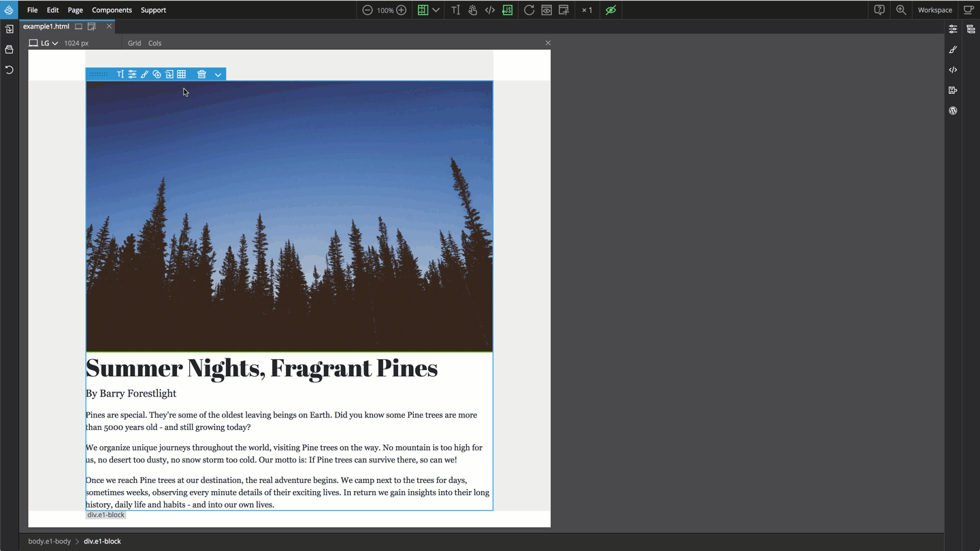This screenshot has width=980, height=551.
Task: Open the plugins panel via the puzzle icon
Action: point(953,90)
